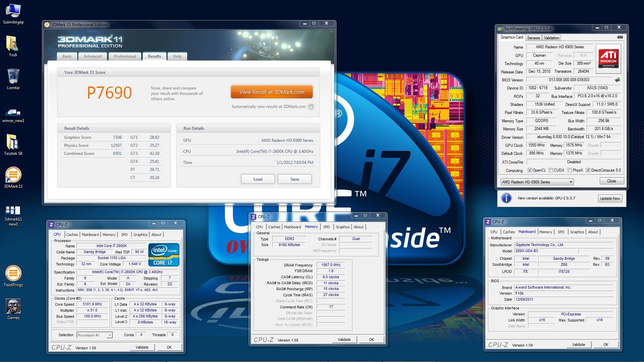
Task: Click the DRAM Frequency 1067.0 MHz field
Action: 331,265
